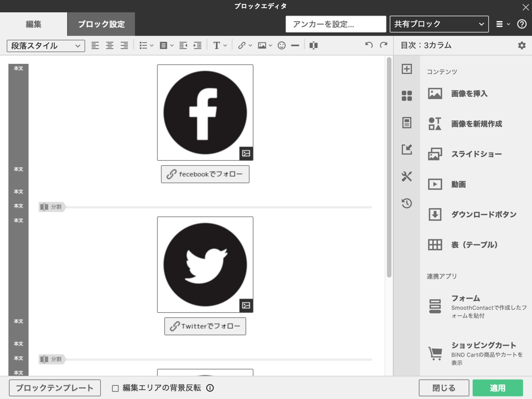Select the Twitter logo image
The width and height of the screenshot is (532, 399).
[205, 265]
